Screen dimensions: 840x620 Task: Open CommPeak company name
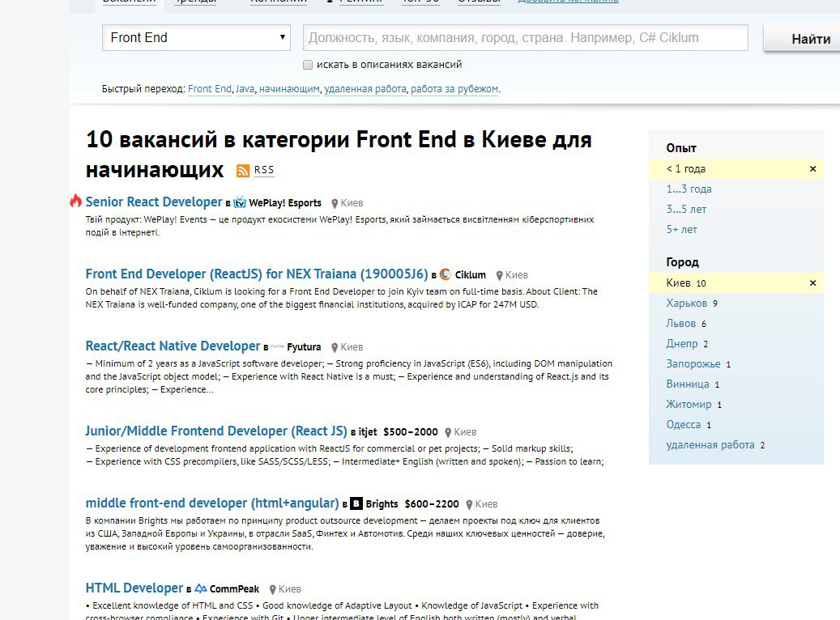(234, 589)
